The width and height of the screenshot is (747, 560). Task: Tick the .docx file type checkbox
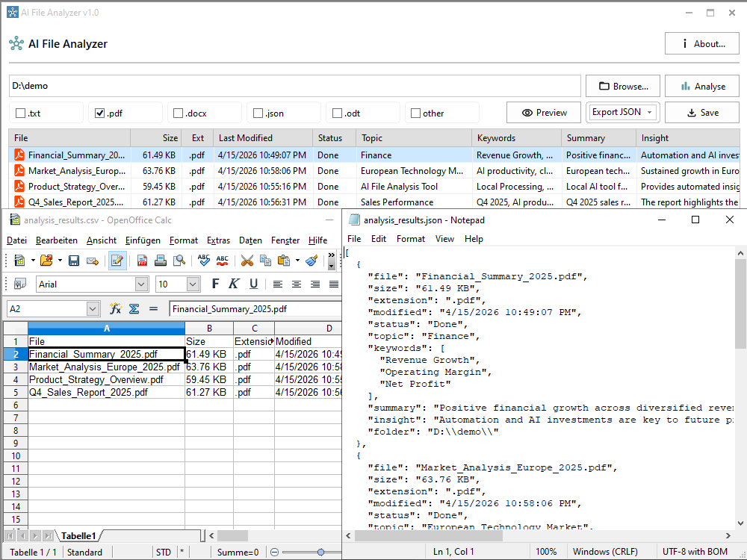(x=179, y=113)
